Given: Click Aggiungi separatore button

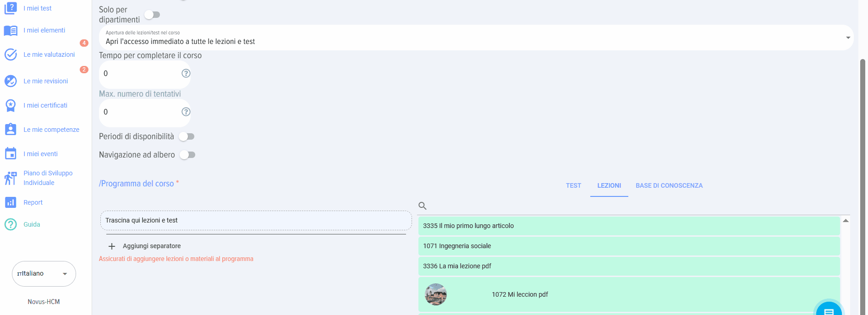Looking at the screenshot, I should [x=145, y=246].
